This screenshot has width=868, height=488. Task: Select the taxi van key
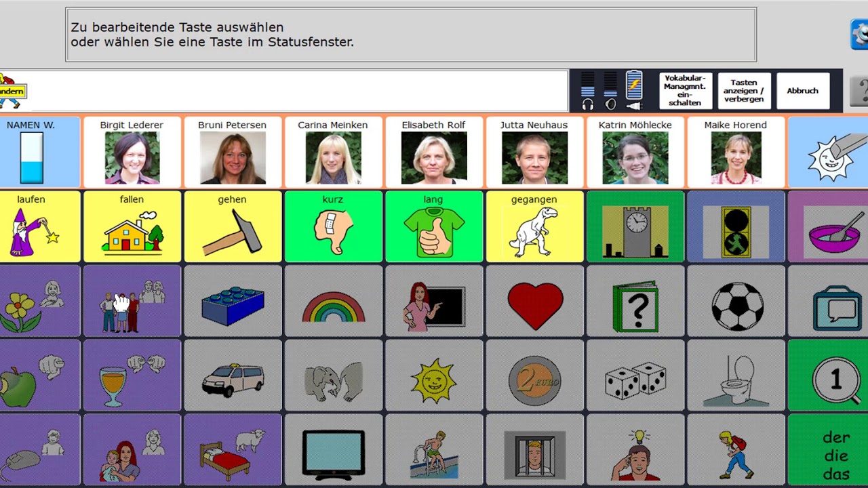coord(233,375)
